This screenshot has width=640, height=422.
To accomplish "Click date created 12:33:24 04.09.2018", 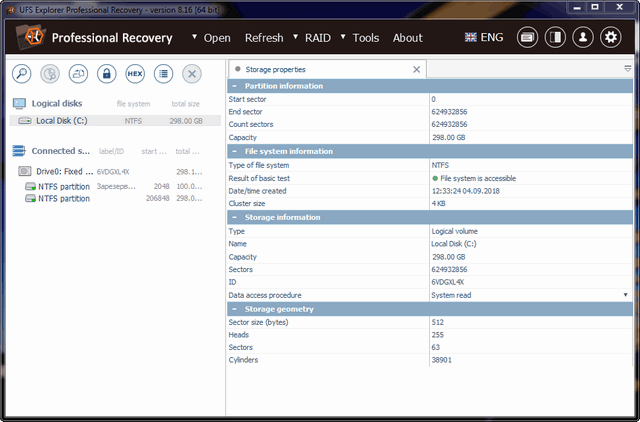I will click(x=466, y=191).
